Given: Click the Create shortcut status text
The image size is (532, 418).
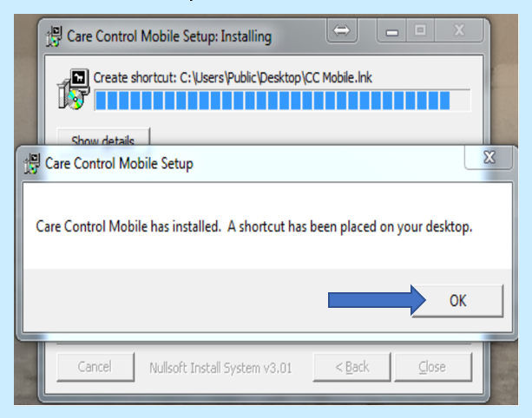Looking at the screenshot, I should tap(233, 78).
